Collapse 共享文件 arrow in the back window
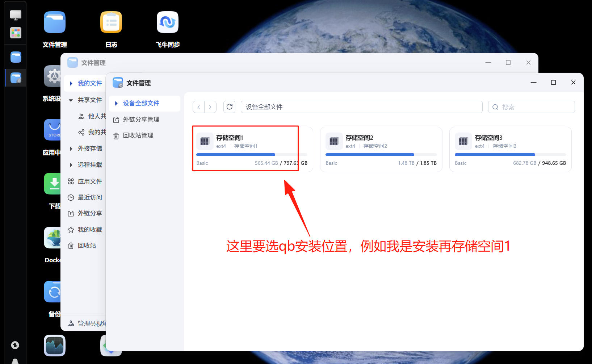The height and width of the screenshot is (364, 592). 71,100
